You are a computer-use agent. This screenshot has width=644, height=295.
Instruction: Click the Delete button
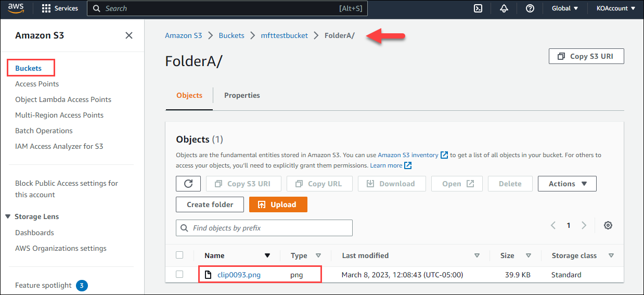[x=510, y=184]
